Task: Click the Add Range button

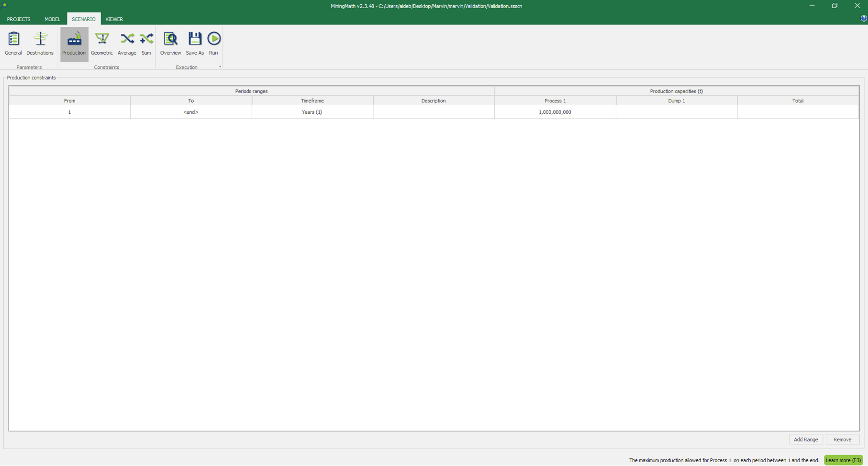Action: pyautogui.click(x=806, y=439)
